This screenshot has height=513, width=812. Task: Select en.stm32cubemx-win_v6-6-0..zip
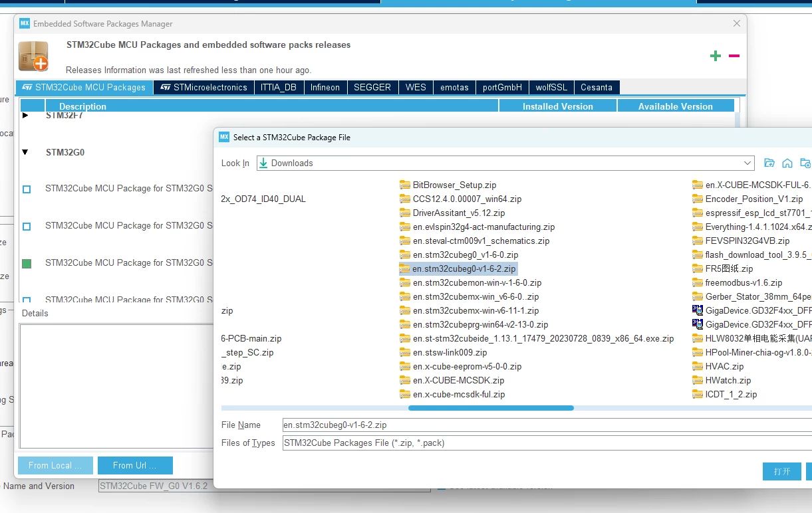[470, 296]
